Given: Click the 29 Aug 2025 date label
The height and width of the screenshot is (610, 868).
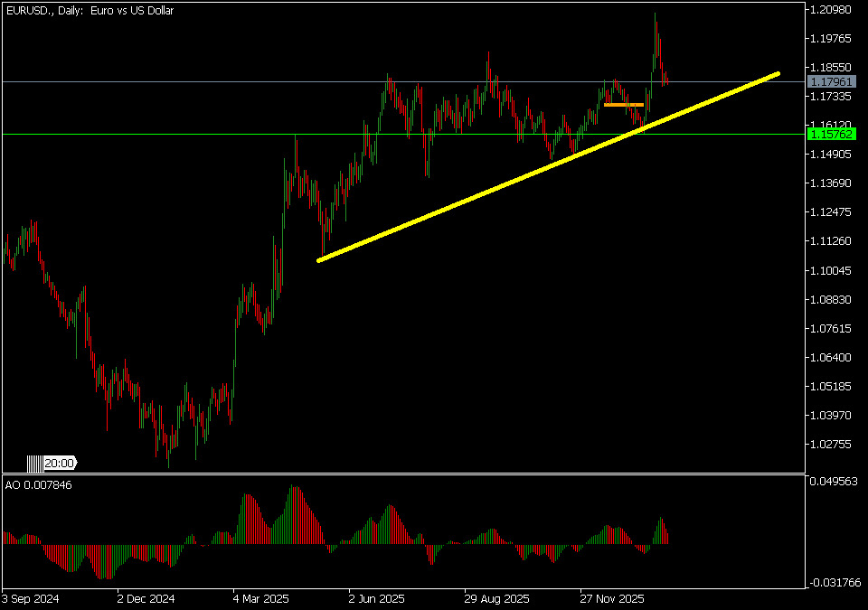Looking at the screenshot, I should [x=496, y=598].
